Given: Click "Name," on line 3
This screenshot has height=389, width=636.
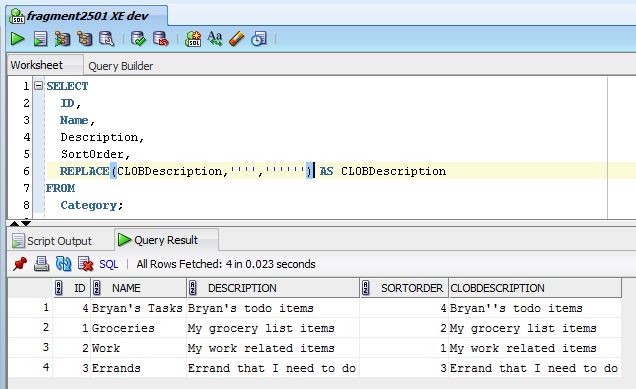Looking at the screenshot, I should (x=77, y=120).
